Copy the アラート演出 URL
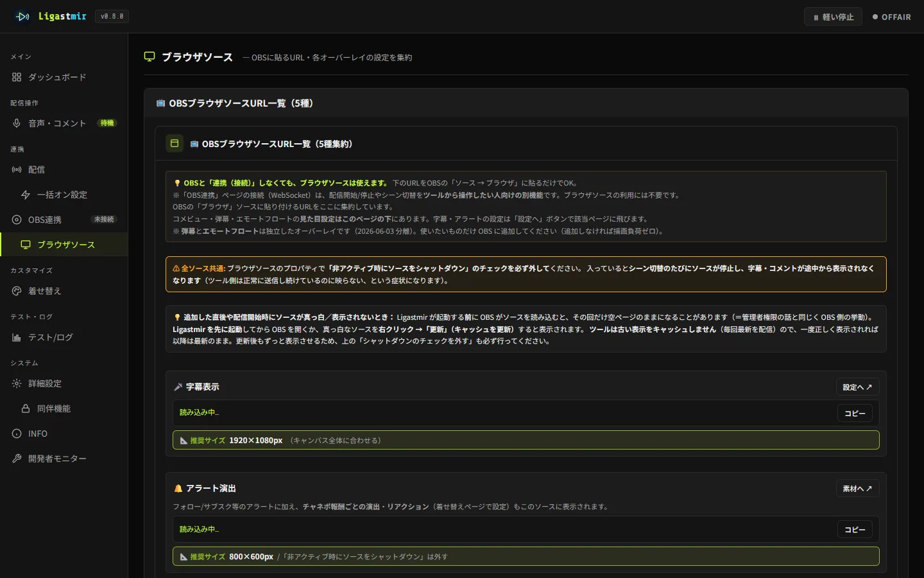This screenshot has width=924, height=578. (855, 529)
